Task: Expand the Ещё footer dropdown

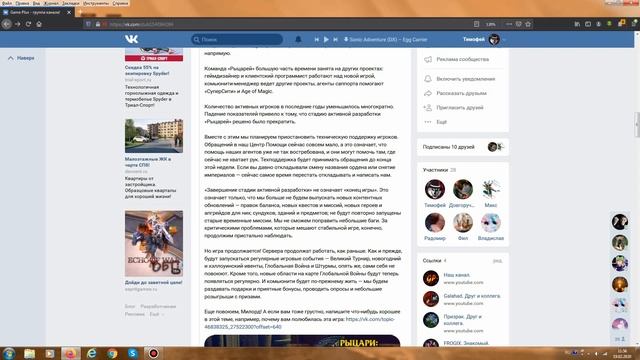Action: (x=157, y=314)
